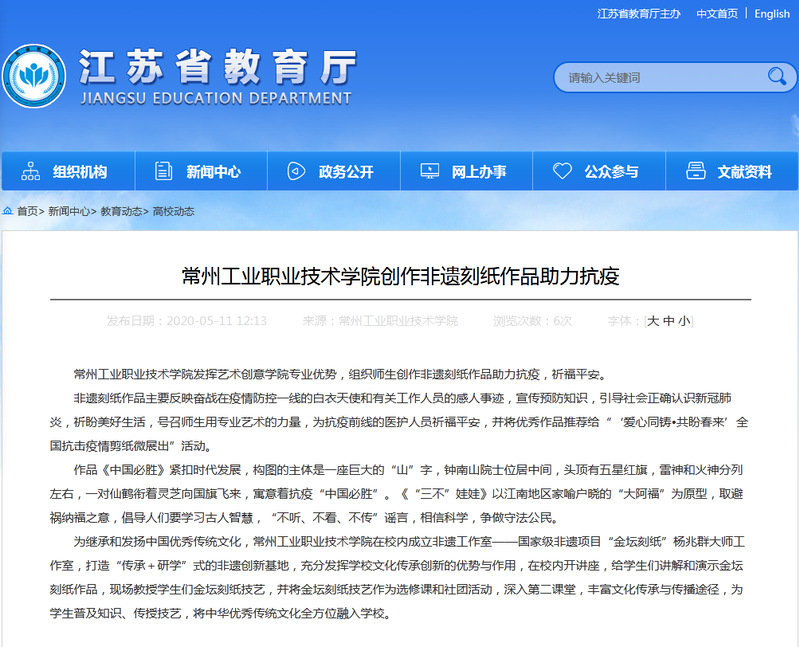Set font size to 大
The width and height of the screenshot is (799, 647).
point(653,321)
